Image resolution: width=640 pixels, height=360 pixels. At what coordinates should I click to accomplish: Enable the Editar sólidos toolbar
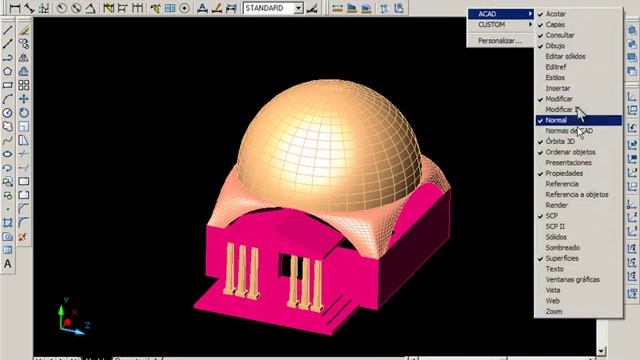578,56
